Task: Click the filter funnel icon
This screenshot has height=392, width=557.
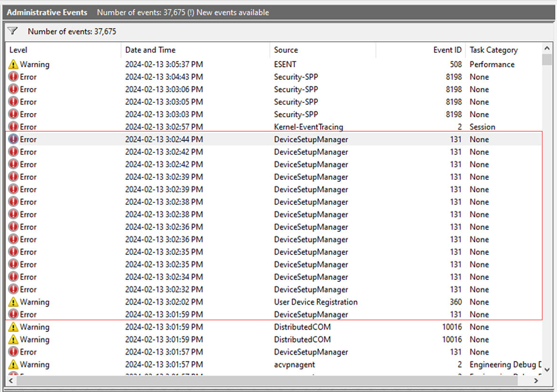Action: (13, 31)
